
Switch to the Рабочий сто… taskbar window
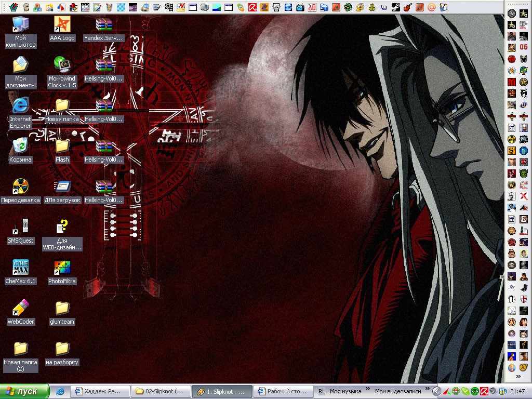click(282, 392)
